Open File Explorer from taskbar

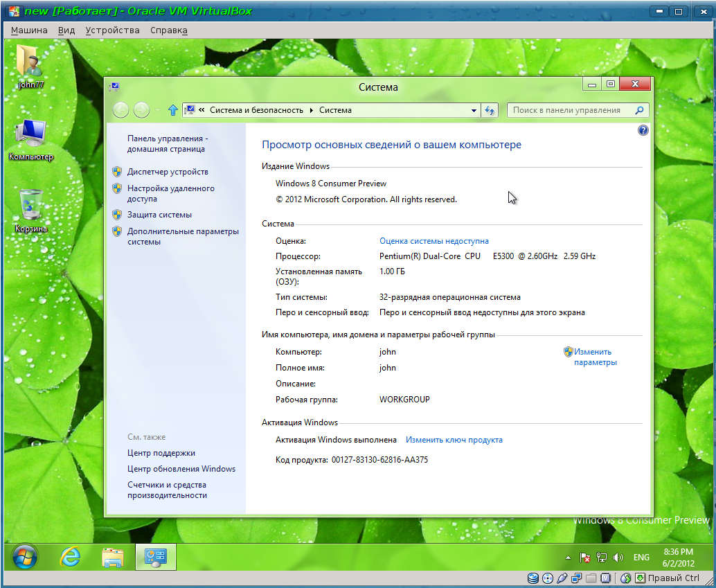point(112,558)
